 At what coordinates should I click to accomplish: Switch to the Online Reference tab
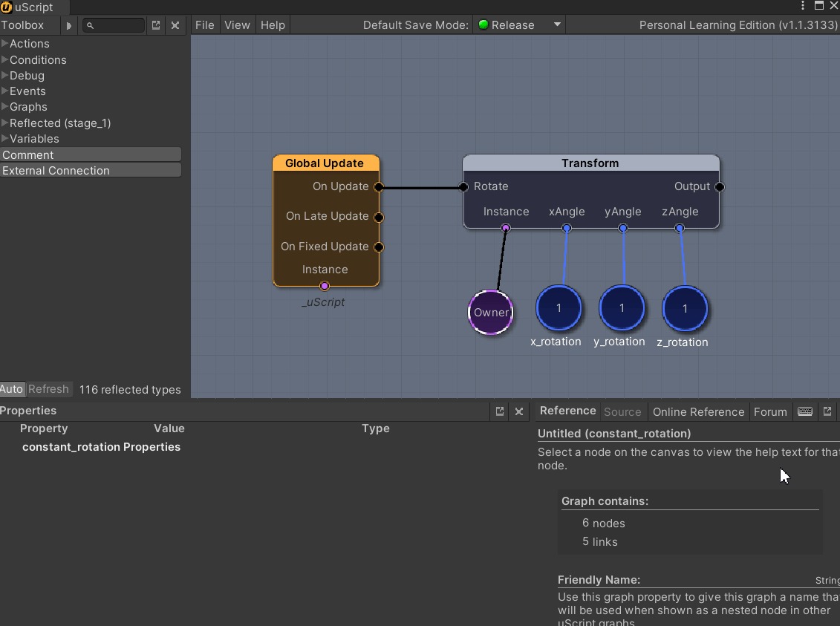698,411
